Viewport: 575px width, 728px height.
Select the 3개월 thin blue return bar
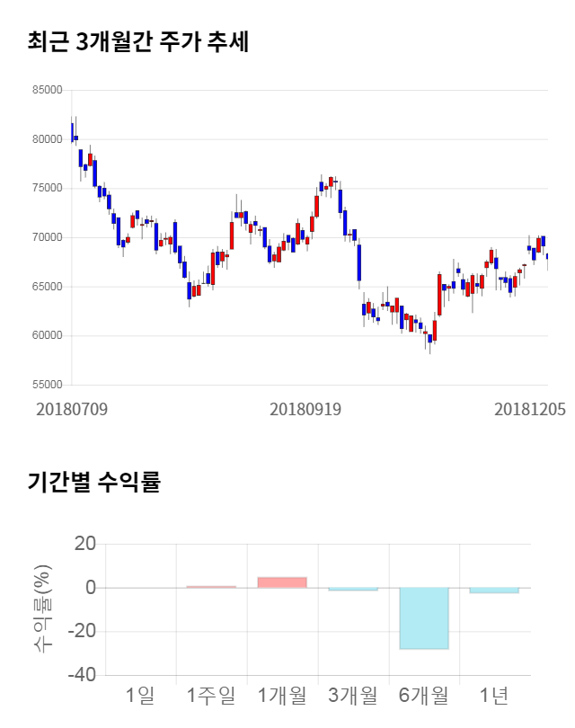coord(353,590)
